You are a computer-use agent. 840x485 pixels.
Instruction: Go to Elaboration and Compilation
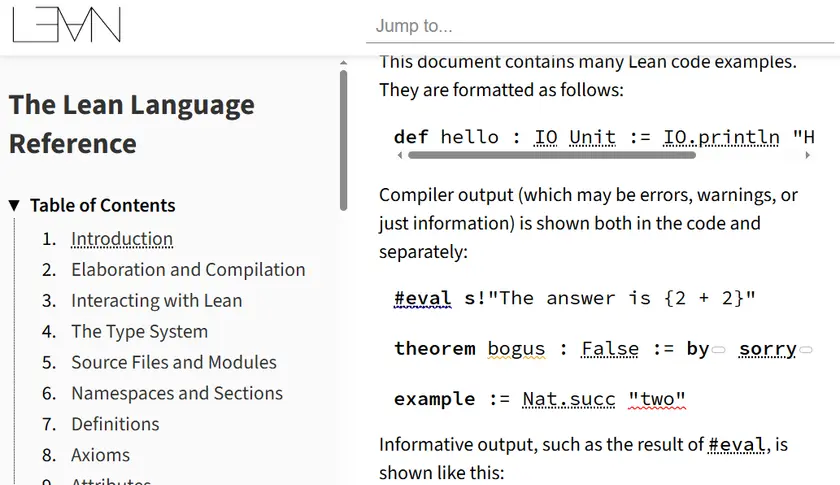point(188,270)
